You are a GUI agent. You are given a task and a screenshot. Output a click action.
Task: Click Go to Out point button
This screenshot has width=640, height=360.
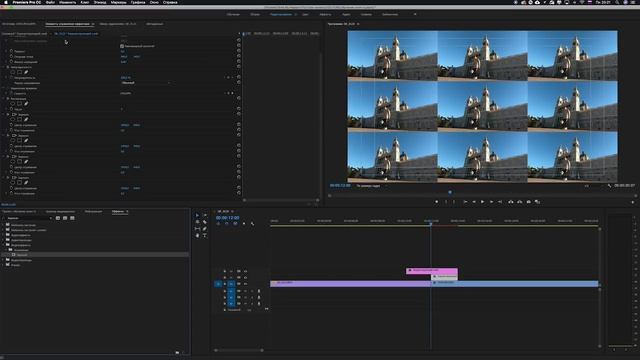click(500, 202)
